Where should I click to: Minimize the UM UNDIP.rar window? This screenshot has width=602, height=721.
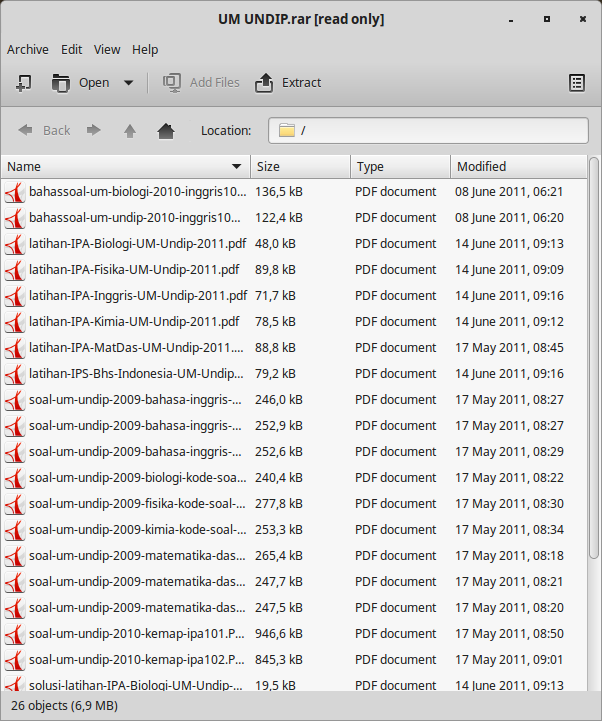pos(511,20)
